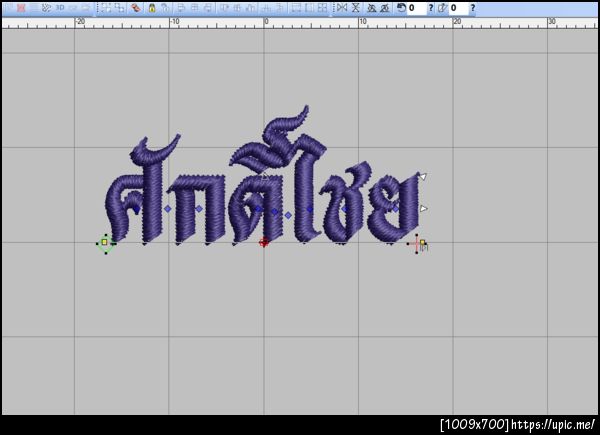Click the Ungroup objects icon
Viewport: 600px width, 435px height.
pyautogui.click(x=120, y=8)
